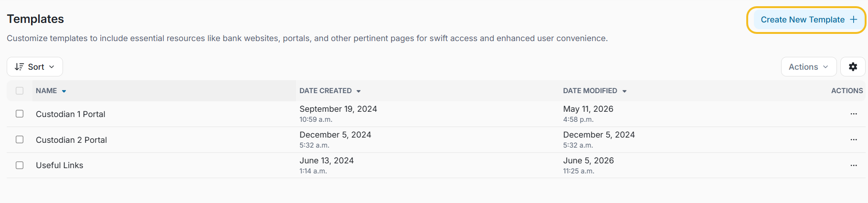Open the more-options ellipsis for Custodian 1 Portal
The width and height of the screenshot is (868, 203).
click(x=854, y=114)
